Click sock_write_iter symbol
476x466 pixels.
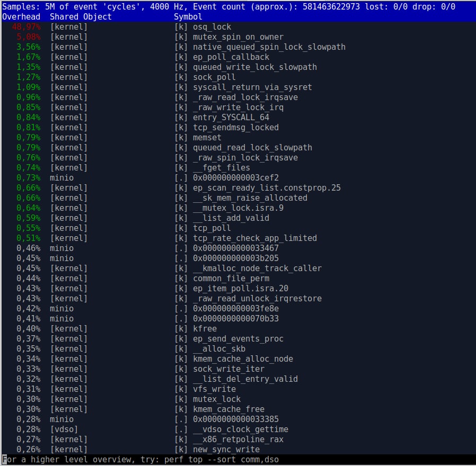point(228,369)
